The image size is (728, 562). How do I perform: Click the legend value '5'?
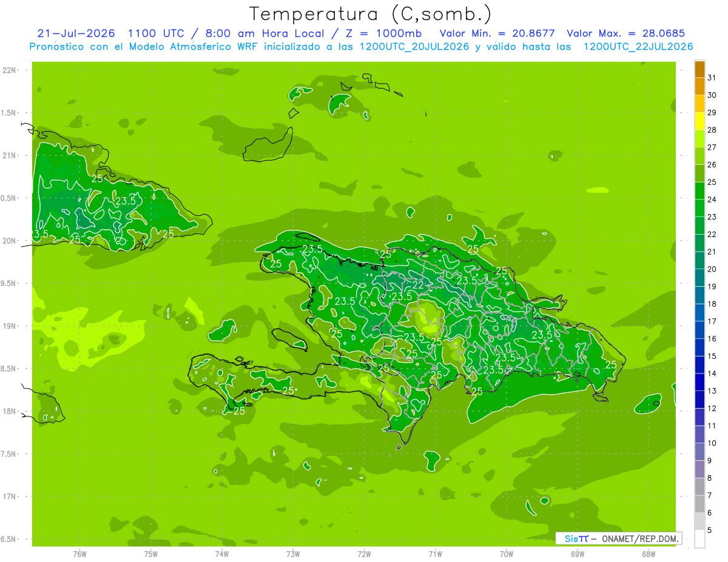[710, 530]
